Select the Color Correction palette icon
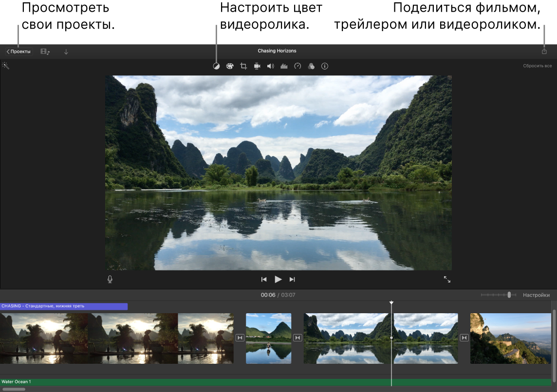Image resolution: width=557 pixels, height=392 pixels. [230, 66]
